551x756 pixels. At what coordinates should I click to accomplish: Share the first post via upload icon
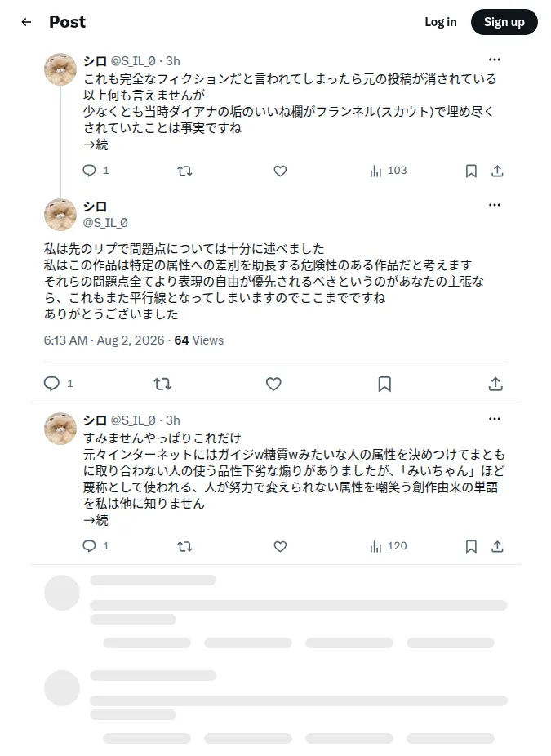coord(497,171)
